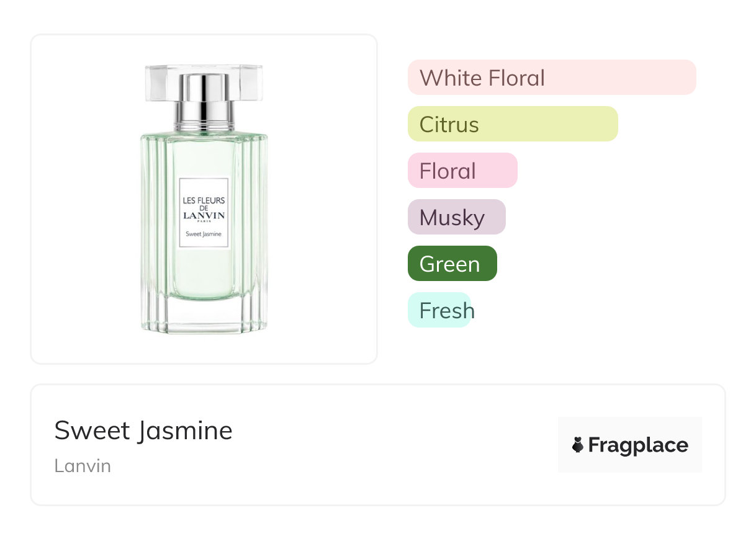
Task: Click the Fragplace wordmark text
Action: point(638,445)
